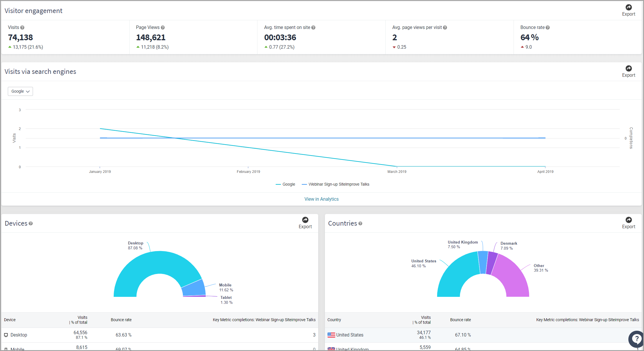The height and width of the screenshot is (351, 644).
Task: Click the United States row label
Action: (x=349, y=335)
